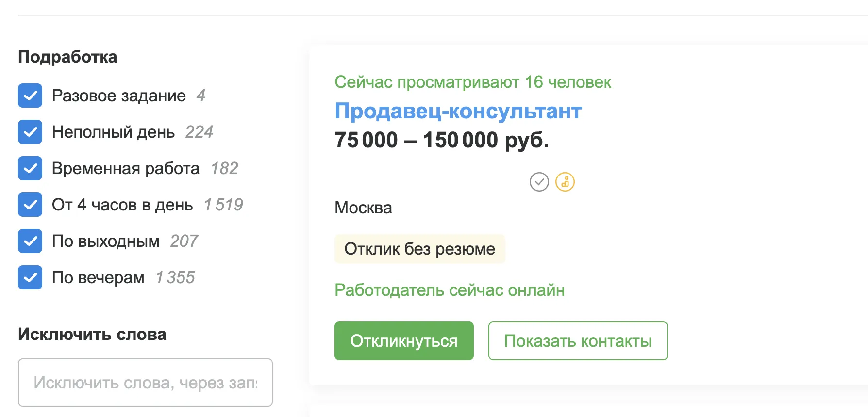Uncheck the Неполный день checkbox
Viewport: 868px width, 417px height.
click(30, 132)
